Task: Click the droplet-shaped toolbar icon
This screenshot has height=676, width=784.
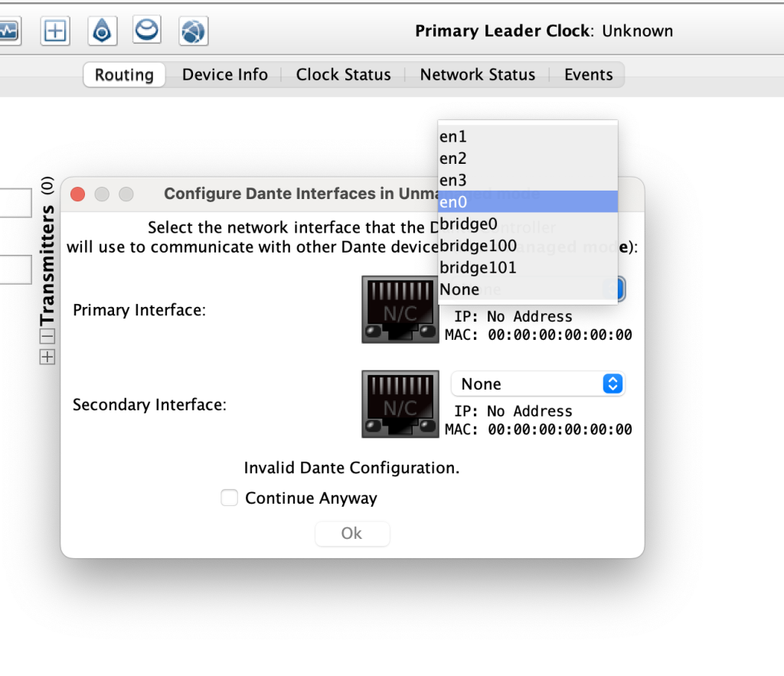Action: 103,31
